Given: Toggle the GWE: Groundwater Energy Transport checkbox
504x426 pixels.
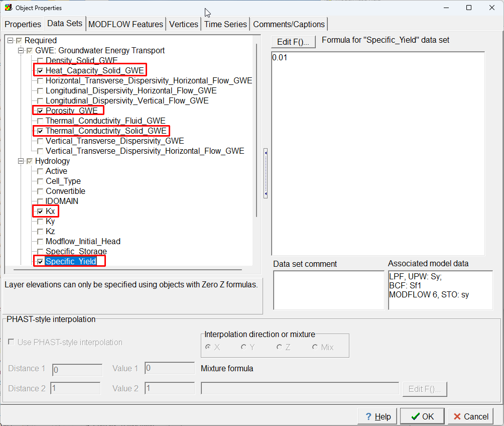Looking at the screenshot, I should pyautogui.click(x=30, y=51).
